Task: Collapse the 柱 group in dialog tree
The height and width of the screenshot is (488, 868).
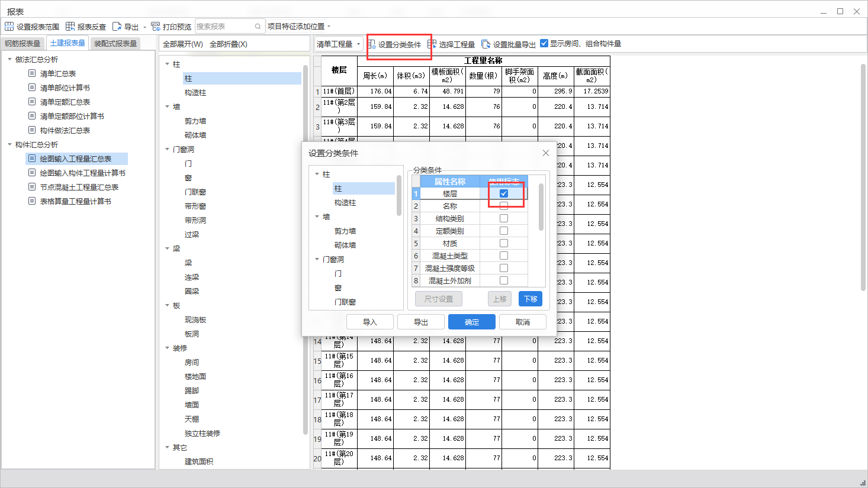Action: [317, 174]
